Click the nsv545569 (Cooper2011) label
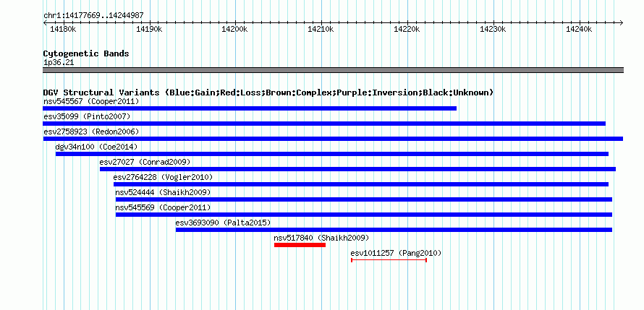Viewport: 644px width, 310px height. pyautogui.click(x=163, y=207)
